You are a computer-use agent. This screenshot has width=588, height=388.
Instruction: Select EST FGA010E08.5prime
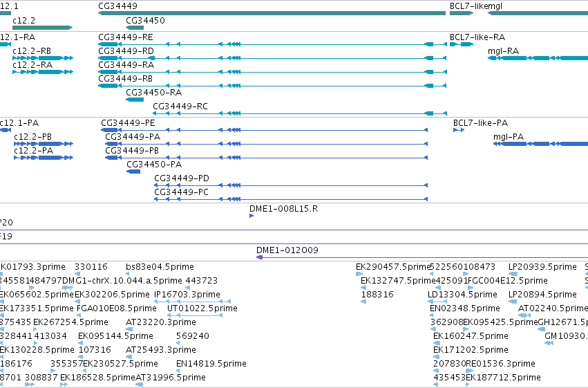117,309
